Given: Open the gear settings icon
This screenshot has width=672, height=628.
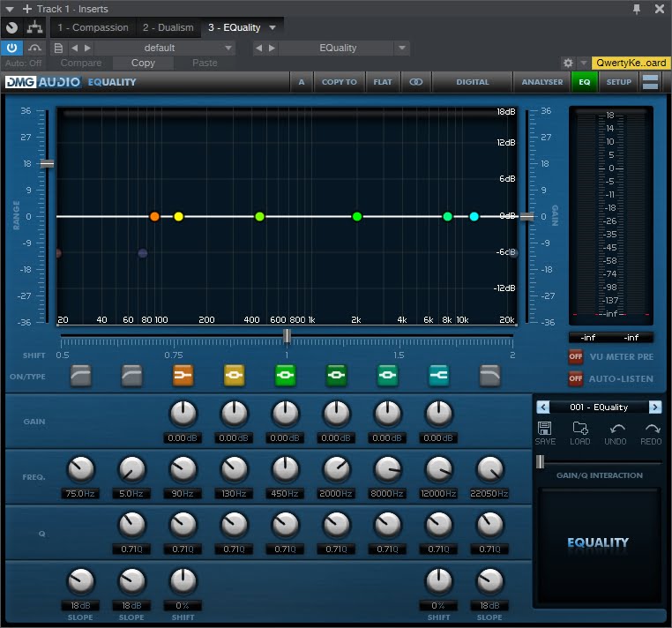Looking at the screenshot, I should click(568, 63).
